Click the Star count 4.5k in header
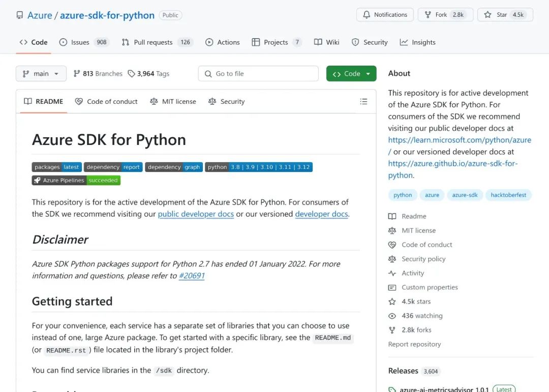 click(518, 15)
